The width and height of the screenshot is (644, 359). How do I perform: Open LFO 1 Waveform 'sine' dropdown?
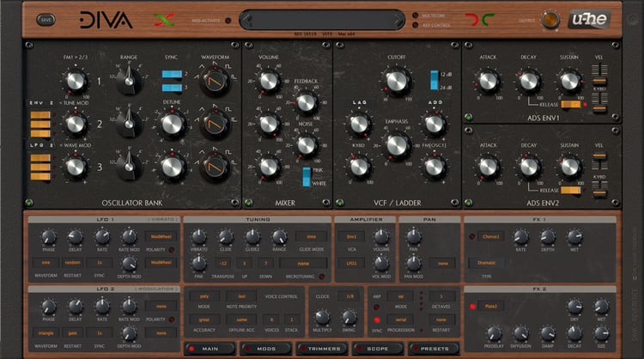pos(46,263)
